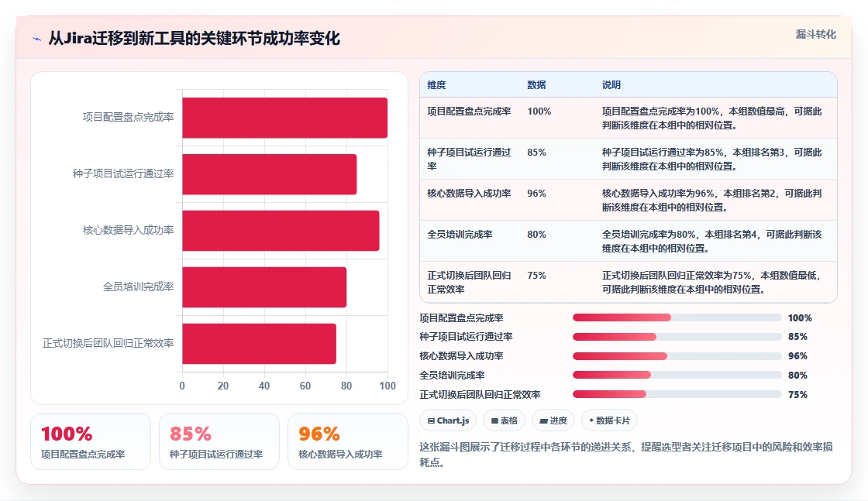Click the 85% value beside the progress bar
Viewport: 868px width, 501px height.
click(797, 337)
